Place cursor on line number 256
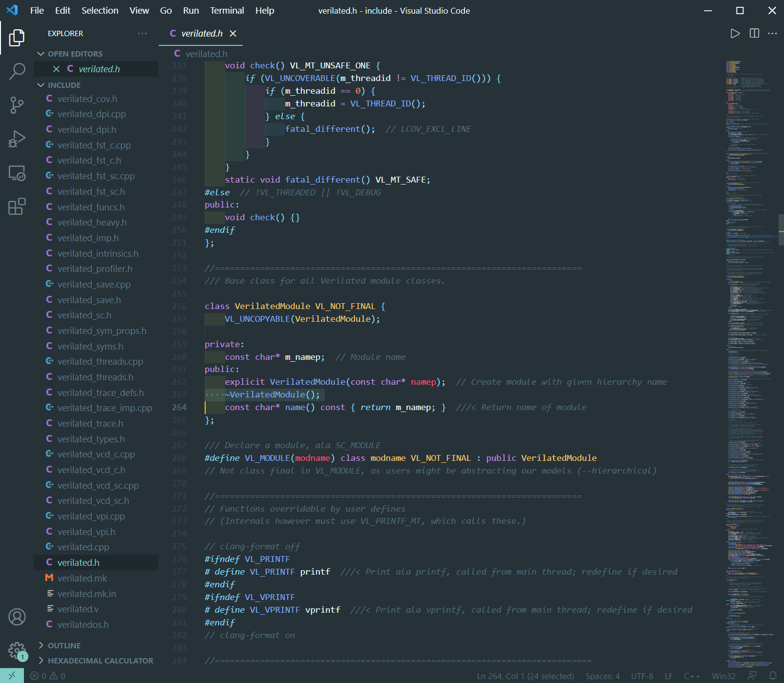This screenshot has height=683, width=784. (x=179, y=306)
